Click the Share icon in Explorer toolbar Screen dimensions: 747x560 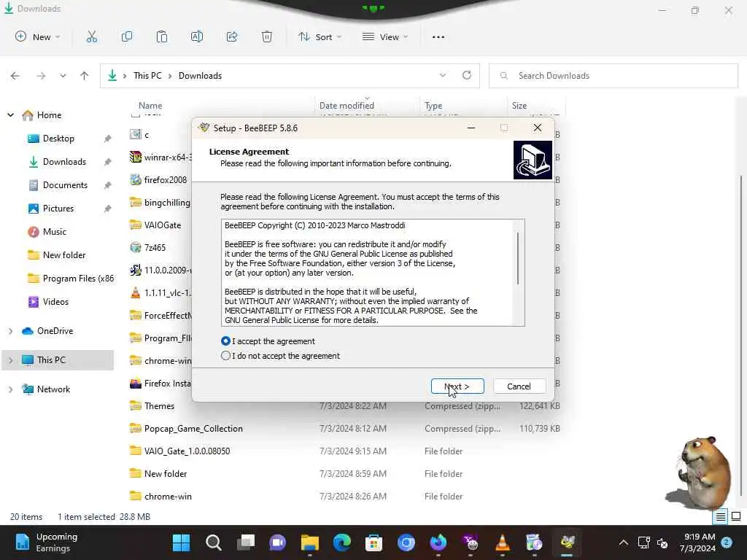click(x=232, y=36)
